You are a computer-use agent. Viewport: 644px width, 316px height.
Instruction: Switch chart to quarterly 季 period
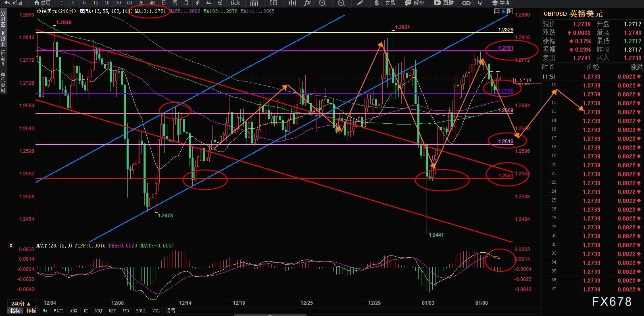pos(197,3)
